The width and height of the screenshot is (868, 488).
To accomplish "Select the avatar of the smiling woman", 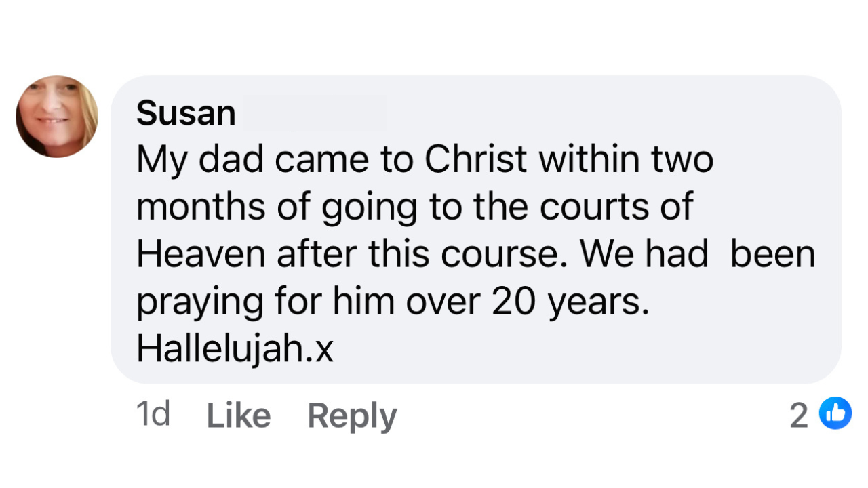I will coord(57,117).
